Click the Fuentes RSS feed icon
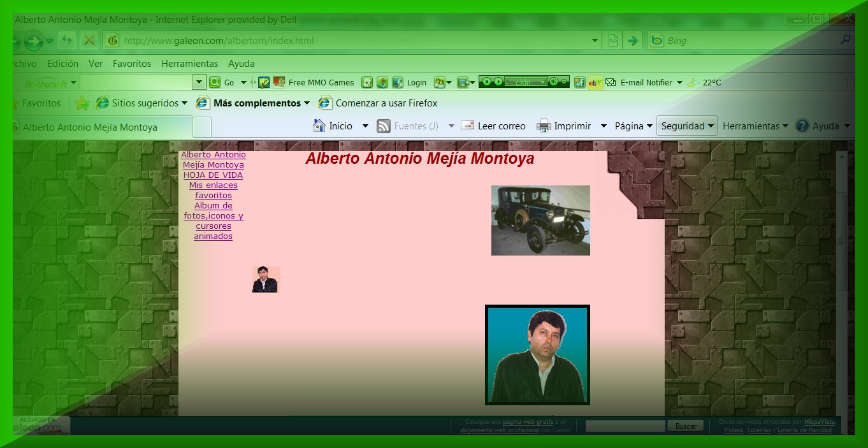868x448 pixels. [384, 126]
